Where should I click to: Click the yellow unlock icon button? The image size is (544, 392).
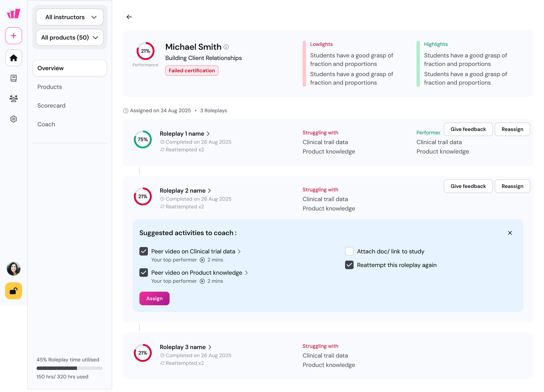[14, 291]
